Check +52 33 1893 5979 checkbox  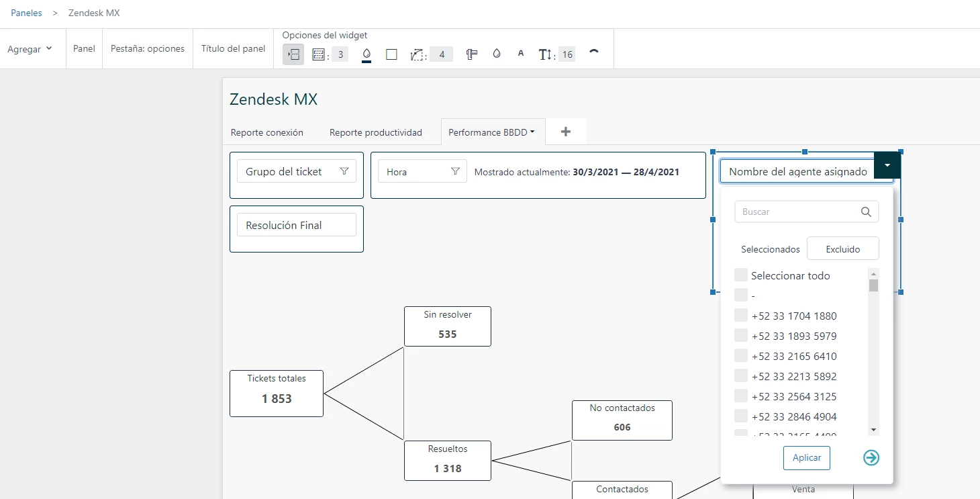click(x=741, y=336)
